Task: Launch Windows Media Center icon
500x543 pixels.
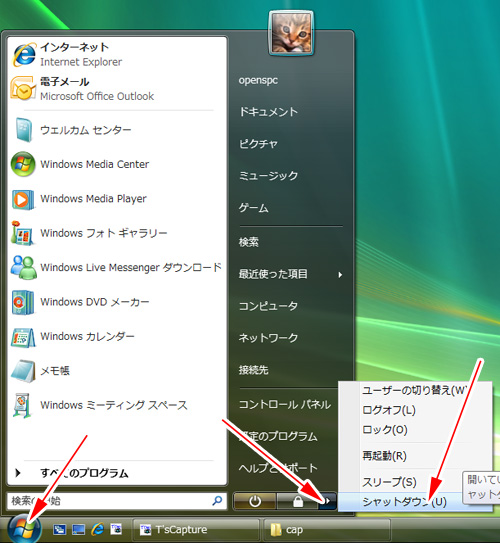Action: click(23, 164)
